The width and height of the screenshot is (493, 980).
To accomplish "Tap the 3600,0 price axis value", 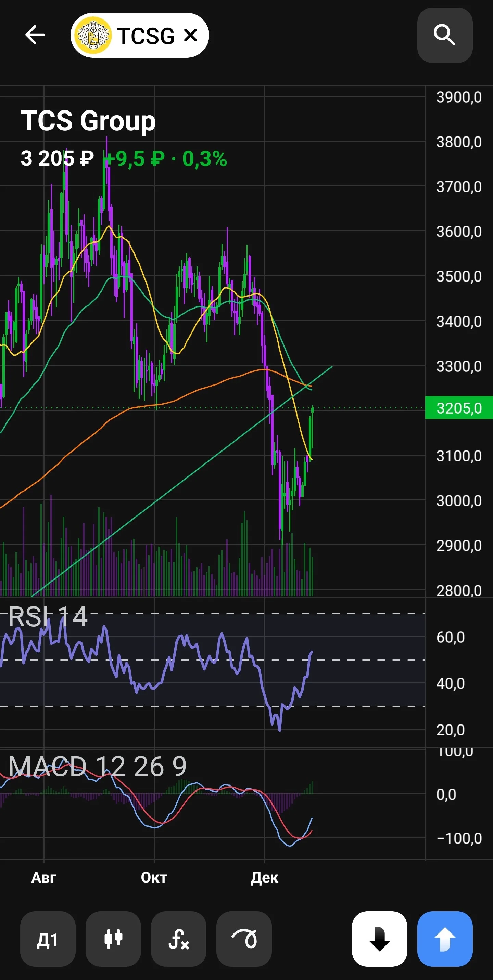I will 459,232.
